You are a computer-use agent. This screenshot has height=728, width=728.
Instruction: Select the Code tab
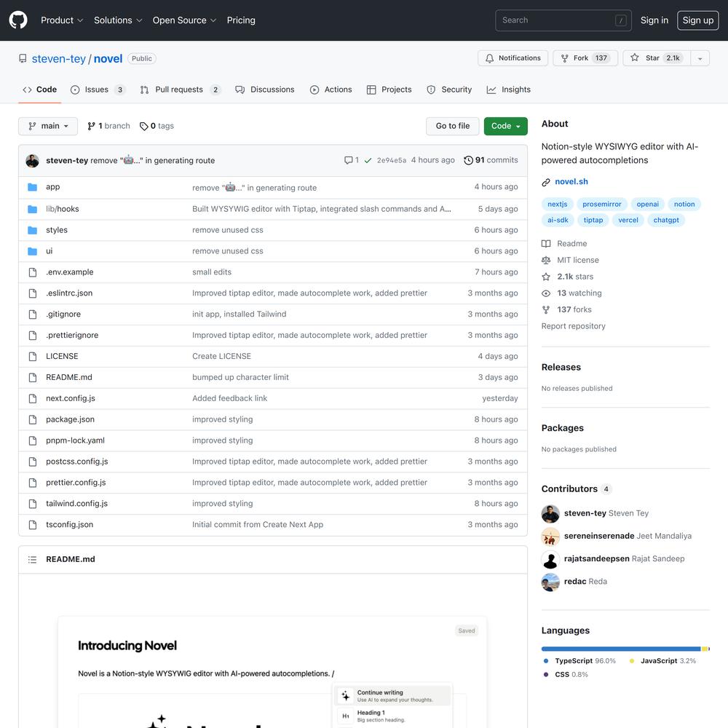coord(40,90)
